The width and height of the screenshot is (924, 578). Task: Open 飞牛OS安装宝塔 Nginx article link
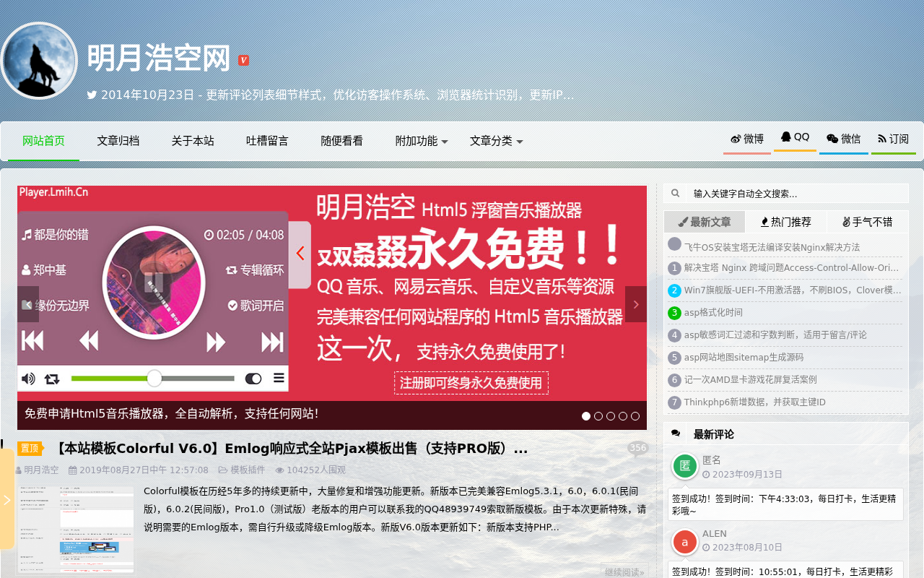click(772, 247)
